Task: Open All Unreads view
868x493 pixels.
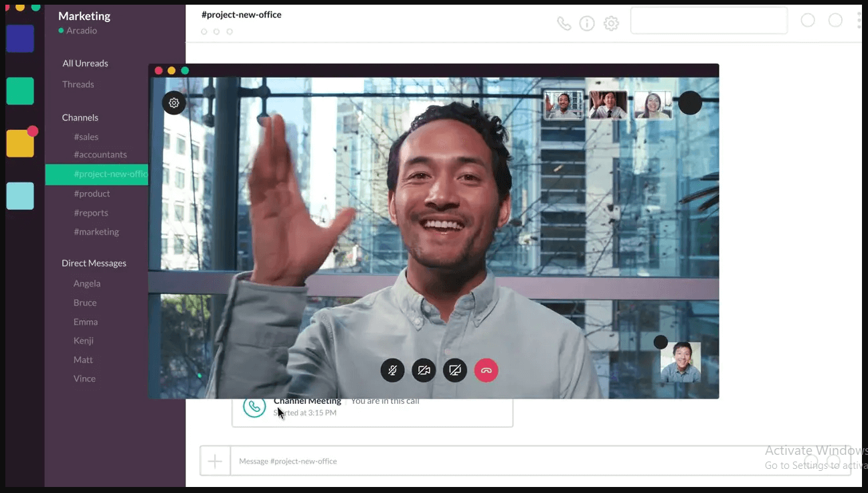Action: click(85, 64)
